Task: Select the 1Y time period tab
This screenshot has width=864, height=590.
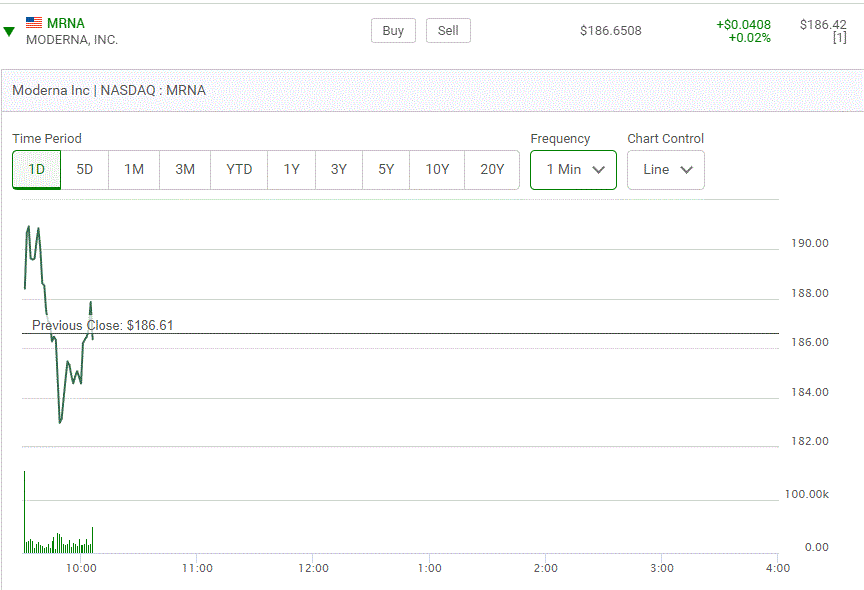Action: click(291, 169)
